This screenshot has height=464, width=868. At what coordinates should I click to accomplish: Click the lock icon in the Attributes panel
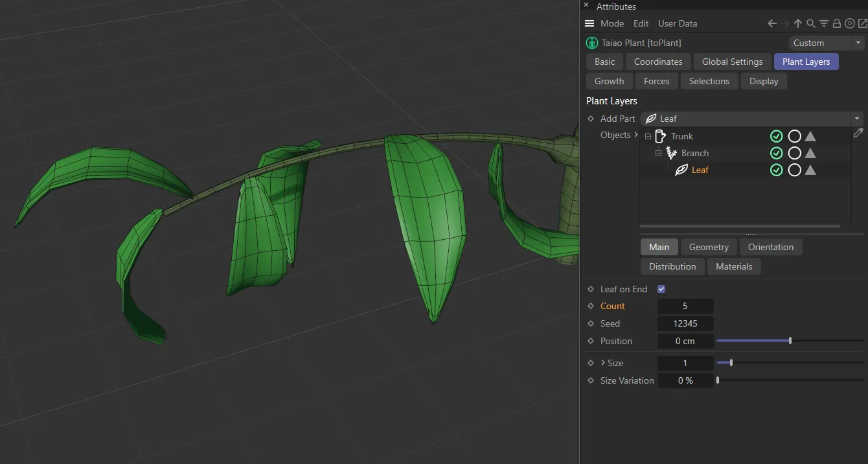(x=836, y=23)
